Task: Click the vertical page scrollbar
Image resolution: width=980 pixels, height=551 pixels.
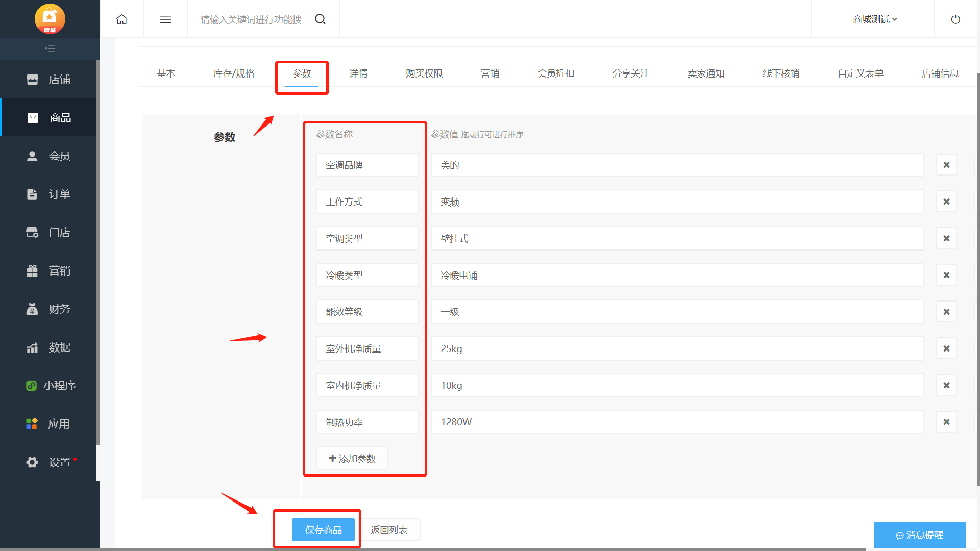Action: (978, 280)
